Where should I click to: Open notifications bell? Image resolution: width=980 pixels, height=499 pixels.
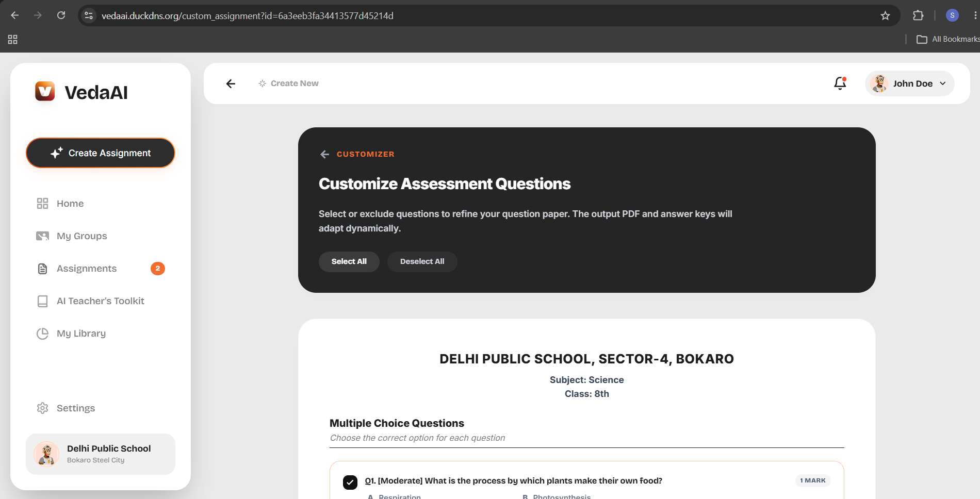pyautogui.click(x=840, y=83)
